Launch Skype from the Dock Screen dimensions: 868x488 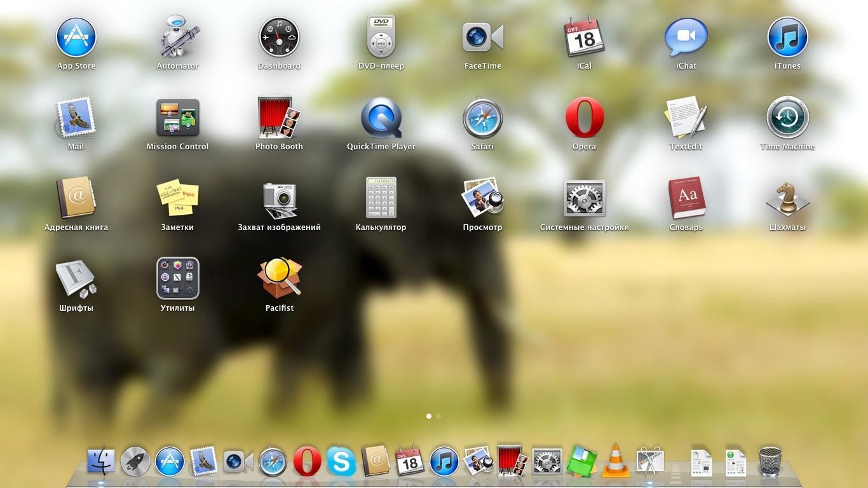point(341,461)
